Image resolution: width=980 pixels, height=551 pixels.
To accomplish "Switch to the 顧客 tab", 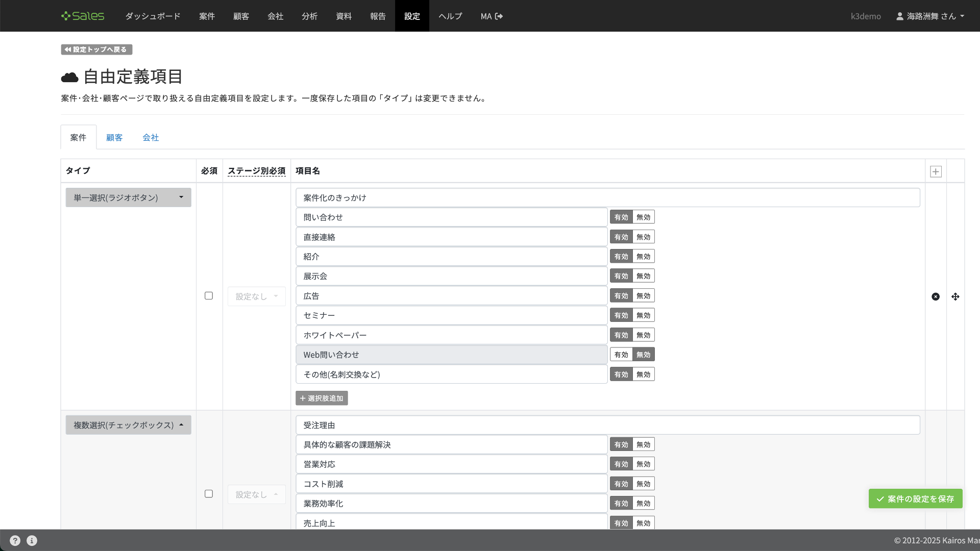I will click(114, 138).
